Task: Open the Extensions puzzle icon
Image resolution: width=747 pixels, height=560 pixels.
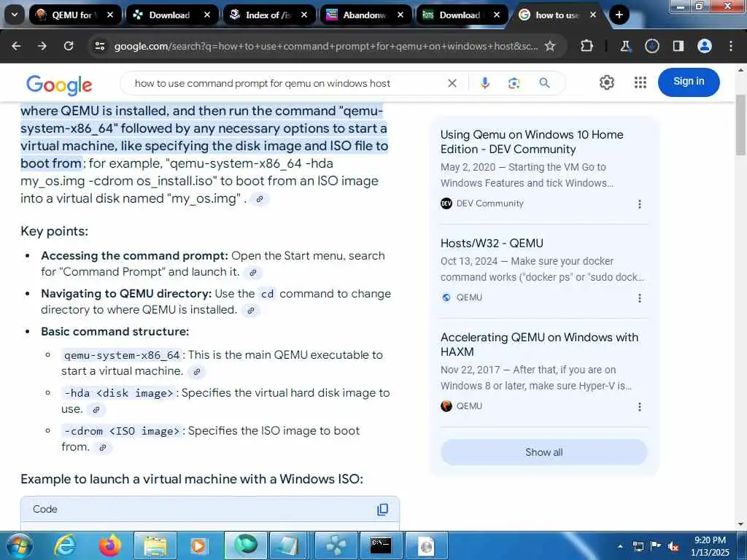Action: [587, 46]
